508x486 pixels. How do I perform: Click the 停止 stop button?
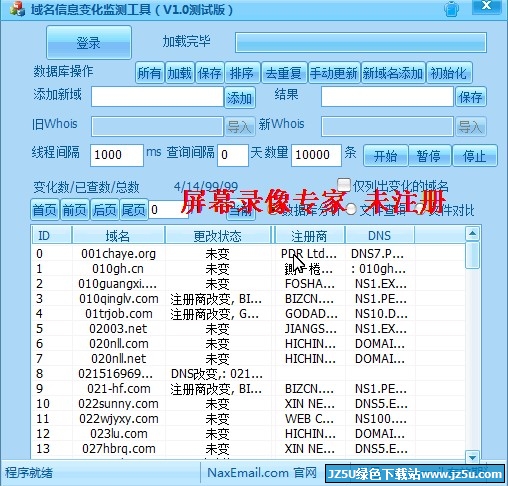click(x=475, y=155)
